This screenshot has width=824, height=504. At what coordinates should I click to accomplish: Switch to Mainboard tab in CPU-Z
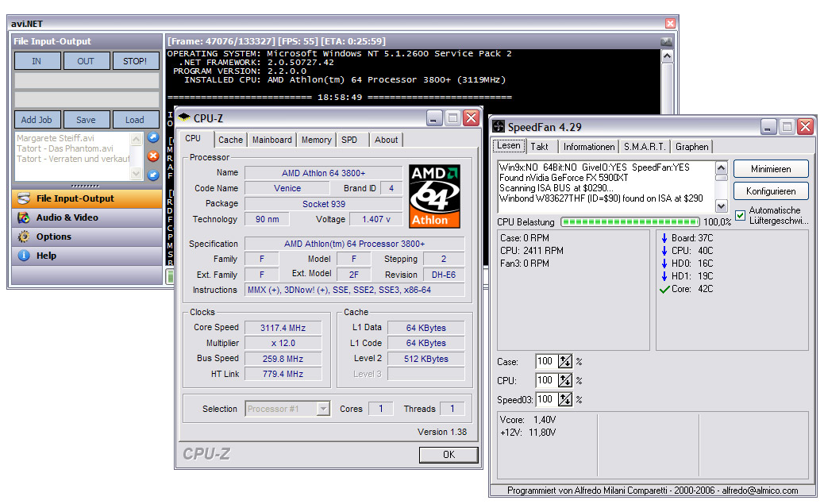click(x=271, y=140)
